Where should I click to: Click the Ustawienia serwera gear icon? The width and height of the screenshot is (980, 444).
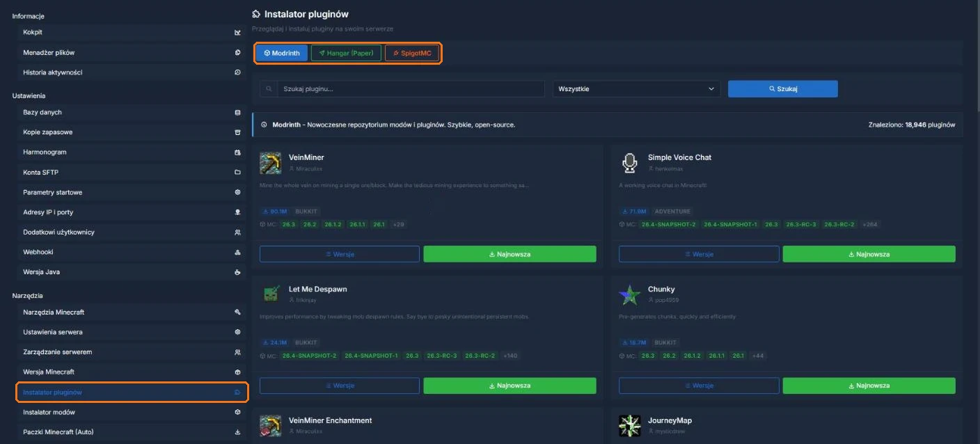coord(237,332)
